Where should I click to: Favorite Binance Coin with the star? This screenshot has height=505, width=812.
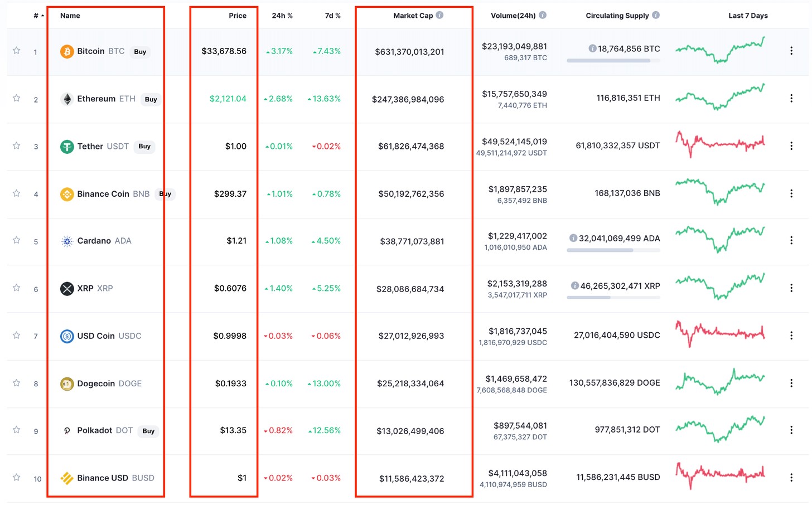pos(17,193)
